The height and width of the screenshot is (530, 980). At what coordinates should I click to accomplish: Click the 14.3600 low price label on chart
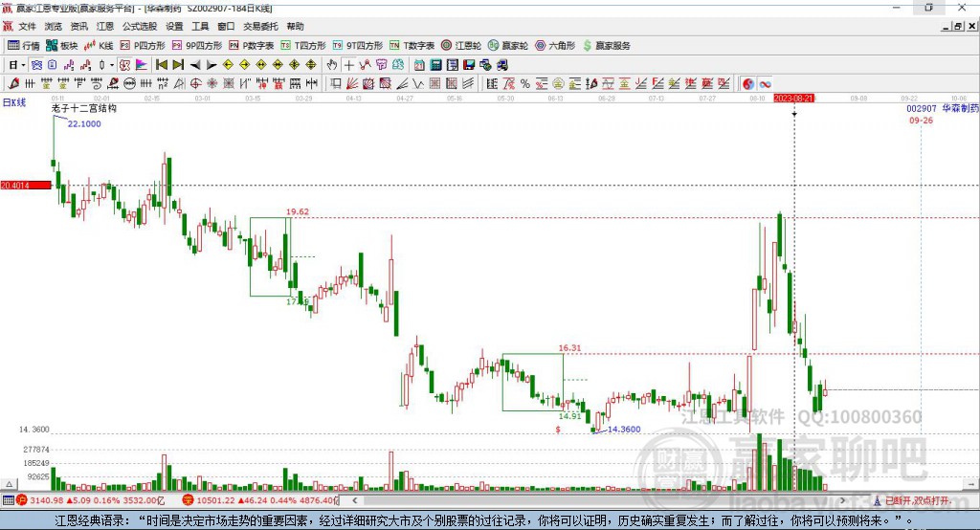pyautogui.click(x=624, y=429)
